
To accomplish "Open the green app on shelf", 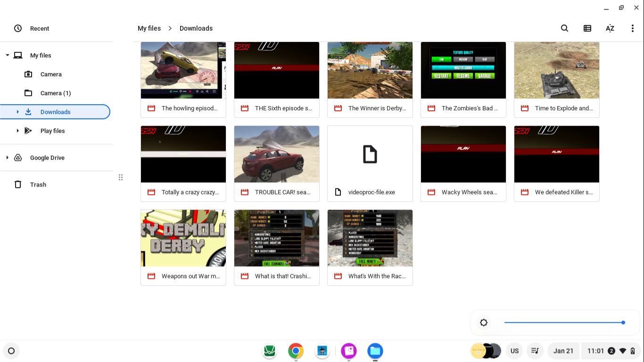I will click(x=269, y=351).
